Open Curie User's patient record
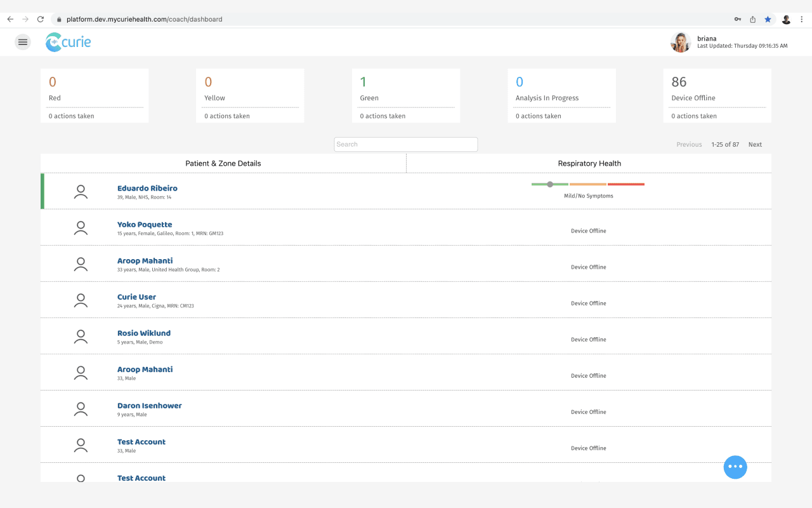The width and height of the screenshot is (812, 508). pos(136,297)
